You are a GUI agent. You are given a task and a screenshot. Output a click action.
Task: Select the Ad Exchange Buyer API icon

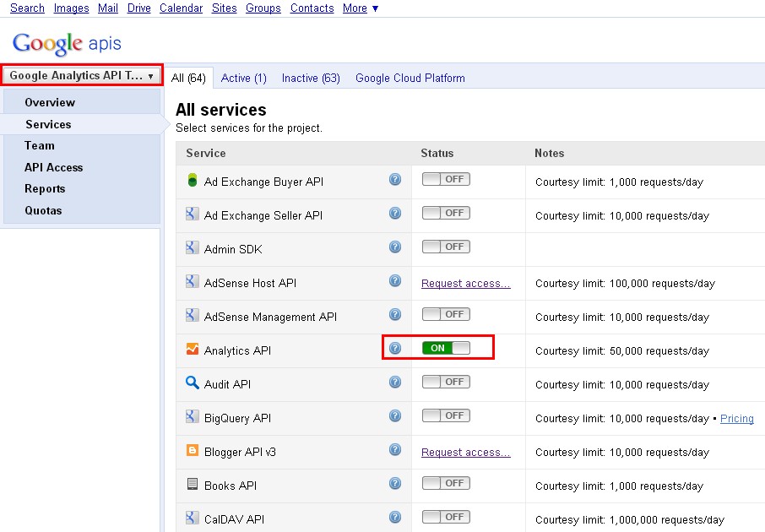click(x=191, y=179)
